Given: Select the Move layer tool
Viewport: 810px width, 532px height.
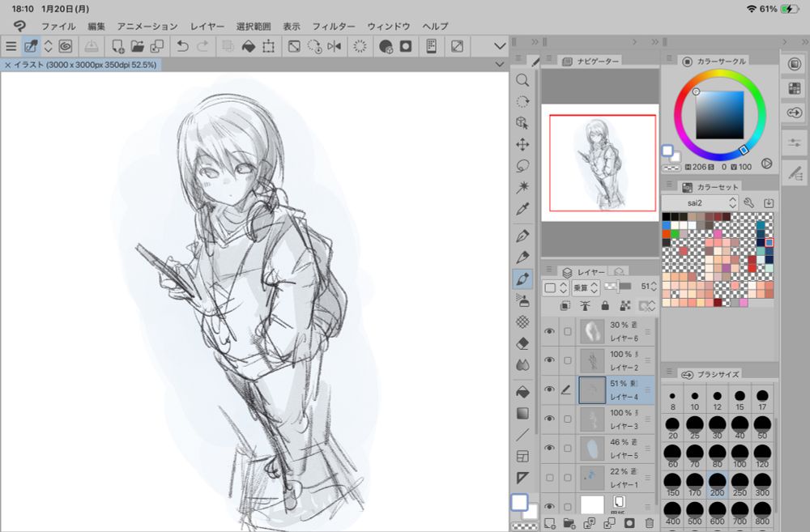Looking at the screenshot, I should (522, 144).
